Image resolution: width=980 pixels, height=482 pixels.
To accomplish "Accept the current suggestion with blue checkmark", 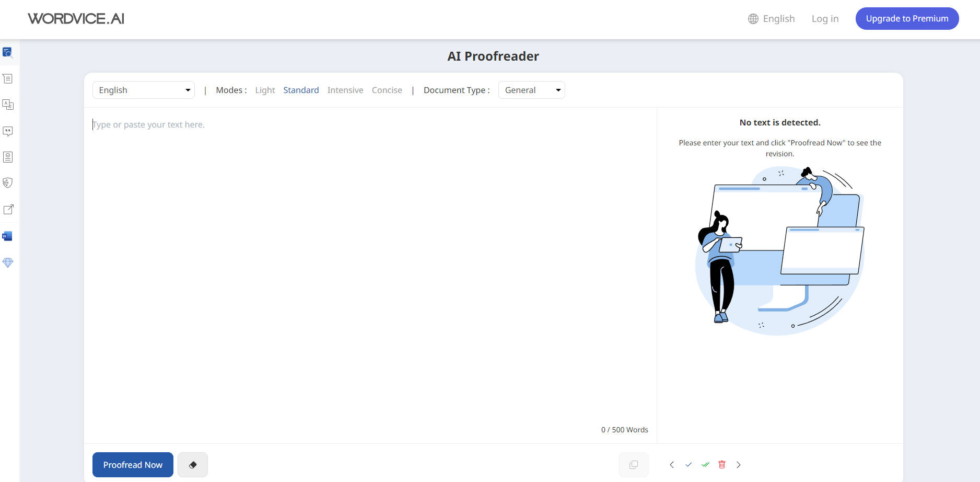I will coord(689,464).
